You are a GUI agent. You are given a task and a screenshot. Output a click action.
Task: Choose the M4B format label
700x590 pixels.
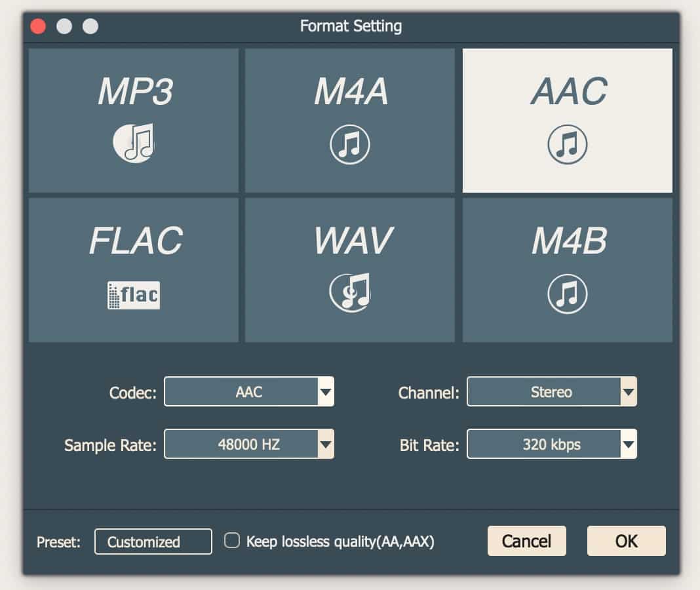pyautogui.click(x=569, y=242)
